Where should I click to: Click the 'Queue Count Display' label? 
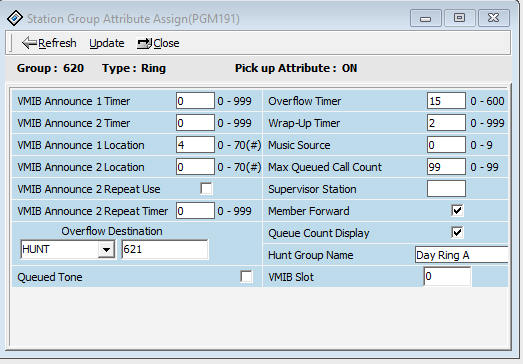319,233
